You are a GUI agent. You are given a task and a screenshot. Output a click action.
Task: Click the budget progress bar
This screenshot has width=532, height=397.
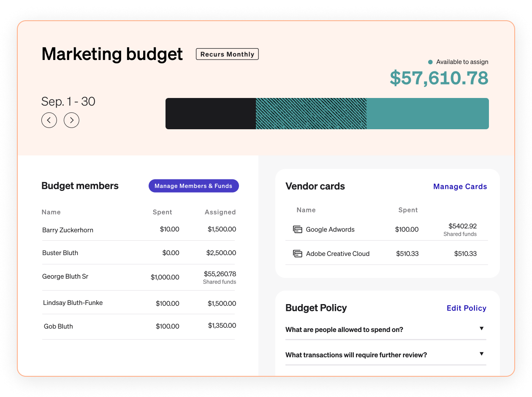(327, 113)
